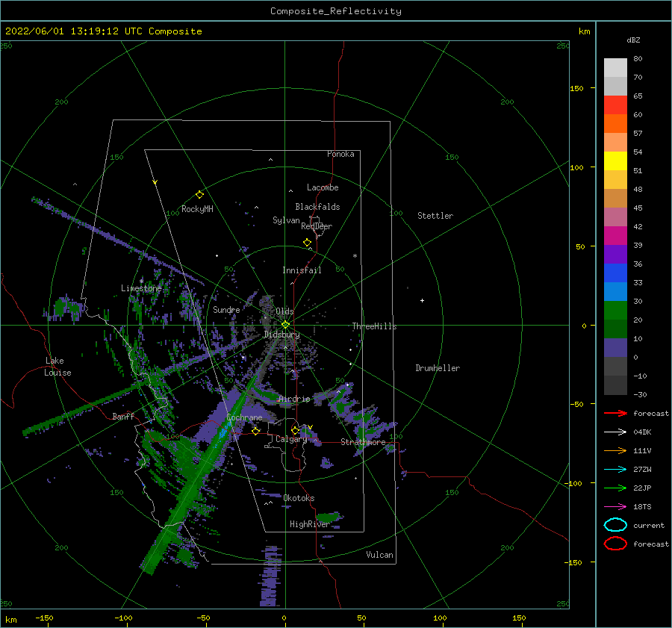Click the green 22JP arrow icon
The width and height of the screenshot is (672, 628).
pyautogui.click(x=615, y=488)
